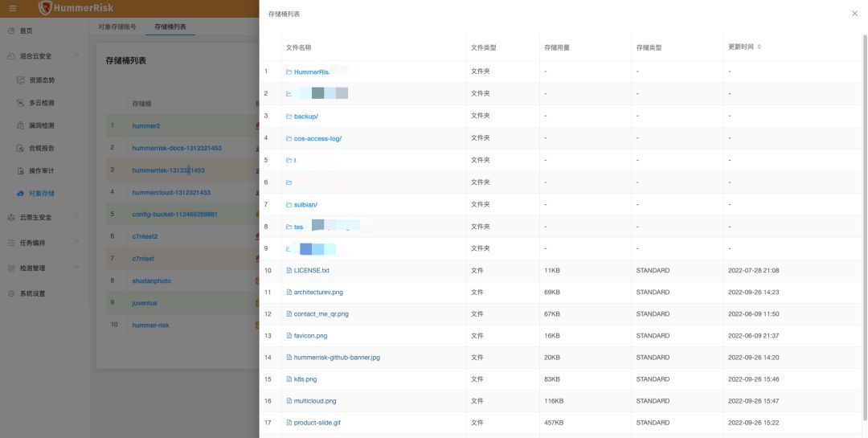Open the juventus bucket link

[145, 303]
